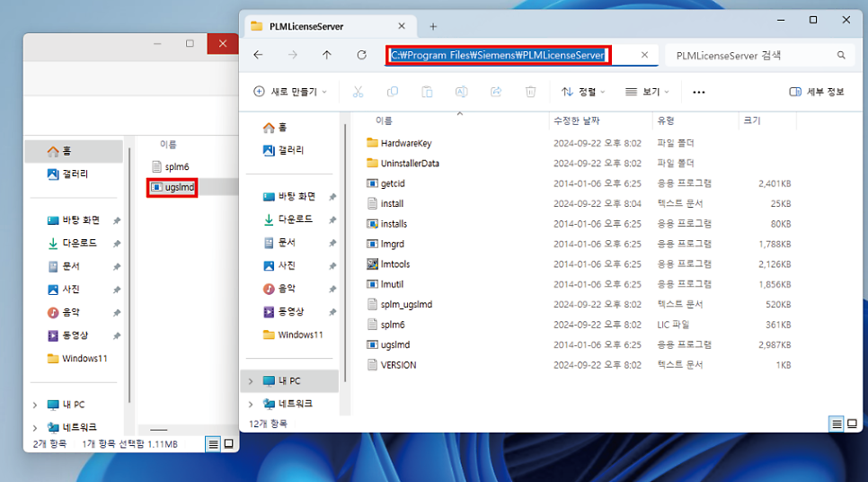Viewport: 868px width, 482px height.
Task: Switch to large icons view in left window status bar
Action: point(228,443)
